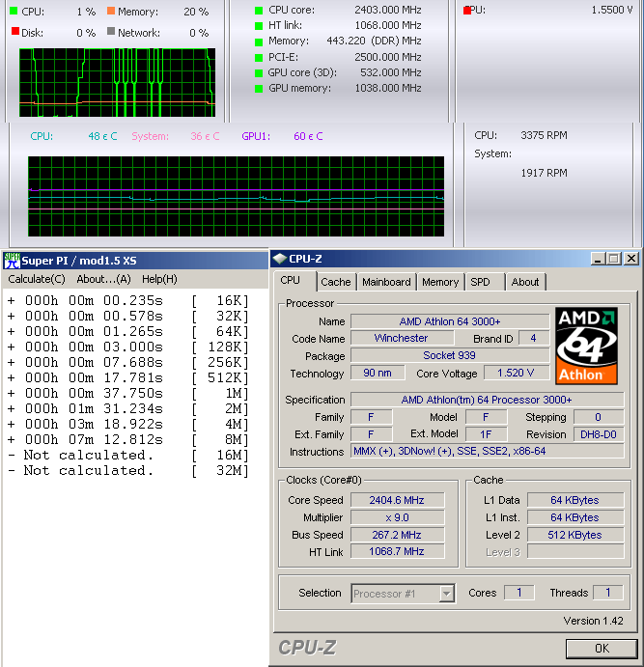Close the CPU-Z window
644x667 pixels.
coord(631,259)
